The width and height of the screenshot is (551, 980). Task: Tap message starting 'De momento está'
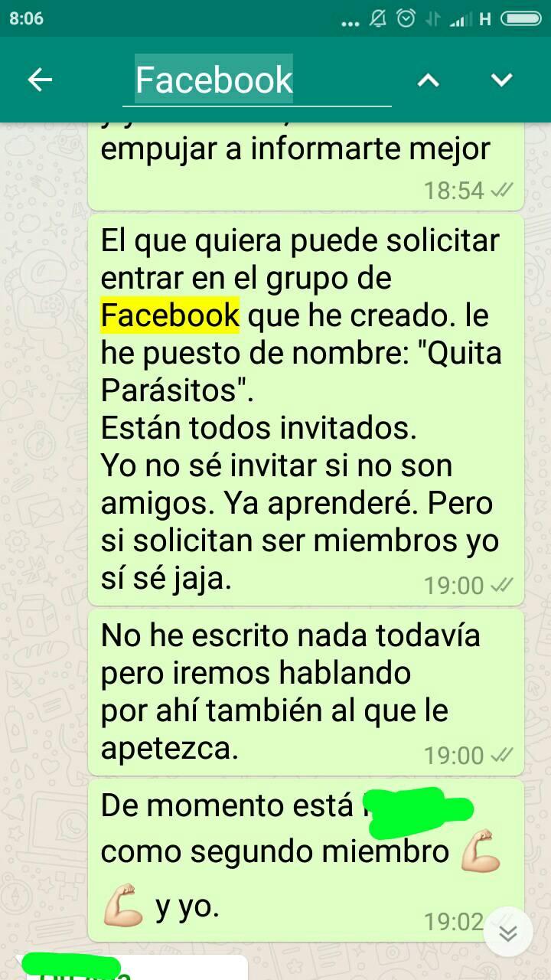click(306, 860)
